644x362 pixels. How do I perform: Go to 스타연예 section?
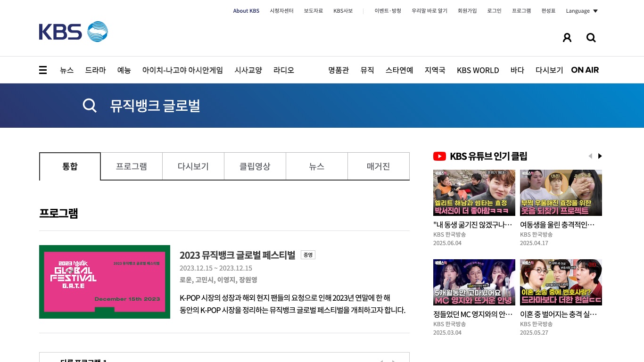pyautogui.click(x=399, y=70)
